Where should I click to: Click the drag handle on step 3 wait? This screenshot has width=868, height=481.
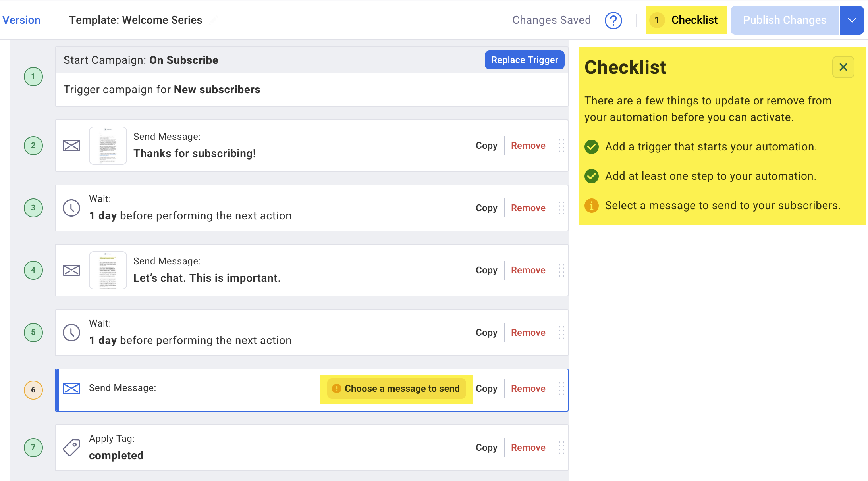tap(561, 208)
